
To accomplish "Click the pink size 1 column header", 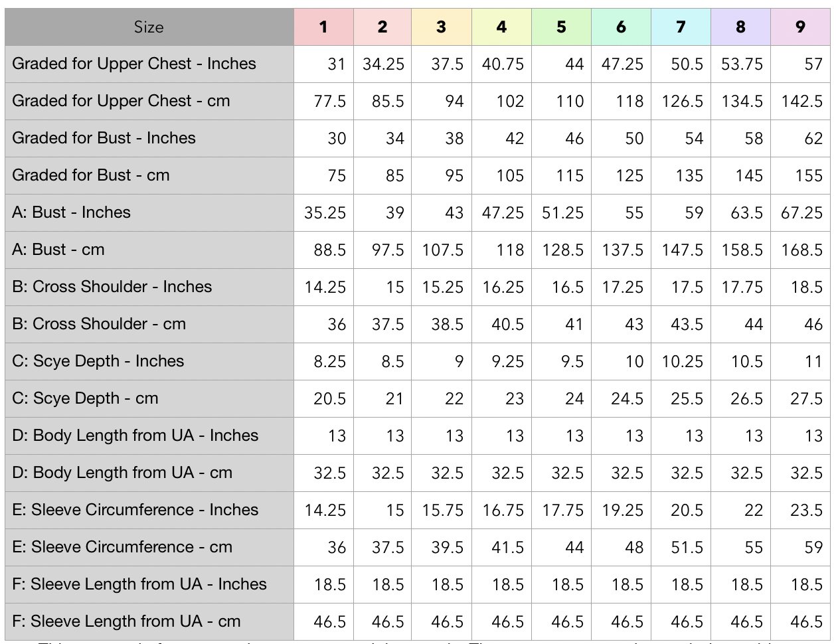I will coord(323,27).
